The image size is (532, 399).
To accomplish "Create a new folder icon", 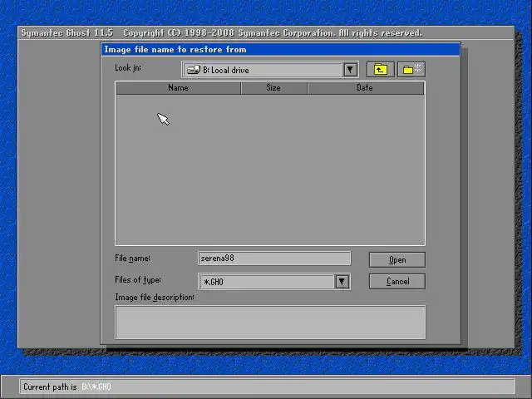I will 411,70.
